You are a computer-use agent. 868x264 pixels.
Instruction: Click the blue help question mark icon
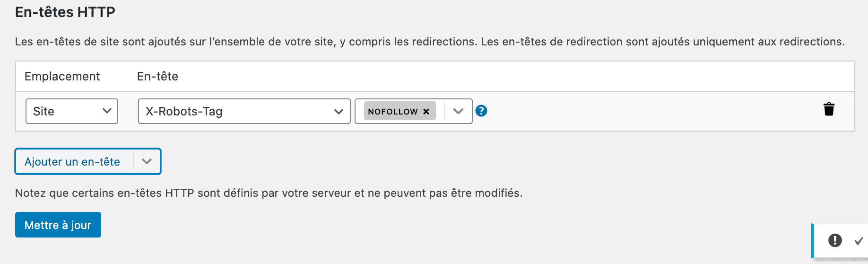point(481,111)
